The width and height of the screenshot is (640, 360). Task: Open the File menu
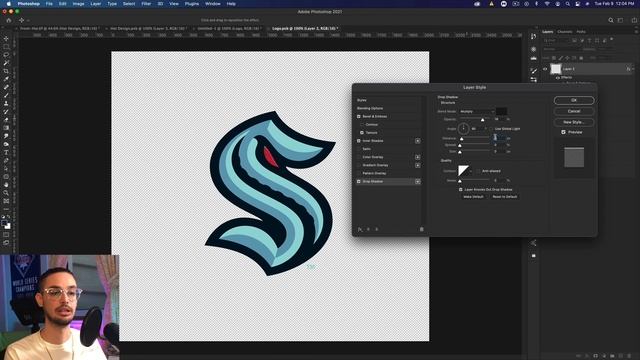coord(49,4)
